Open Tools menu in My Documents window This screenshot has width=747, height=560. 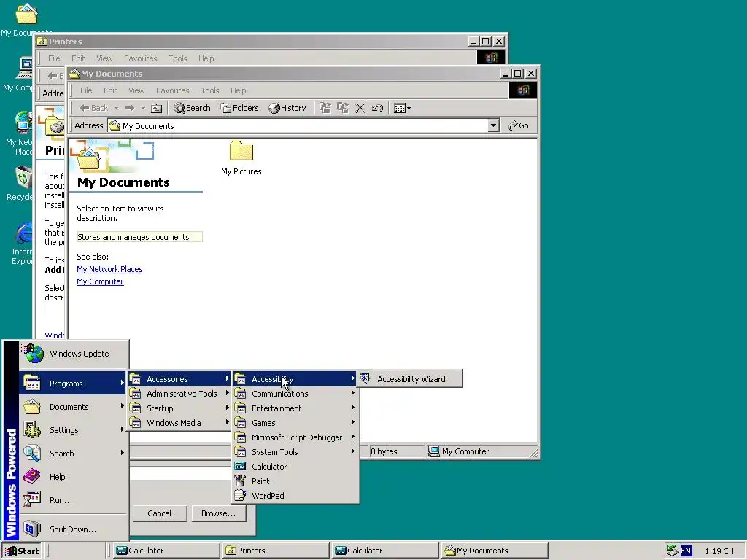pyautogui.click(x=209, y=90)
